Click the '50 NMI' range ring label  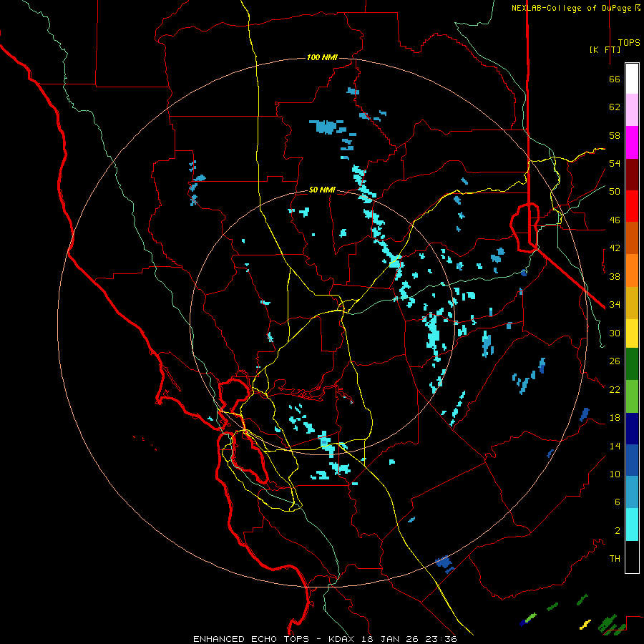coord(322,190)
